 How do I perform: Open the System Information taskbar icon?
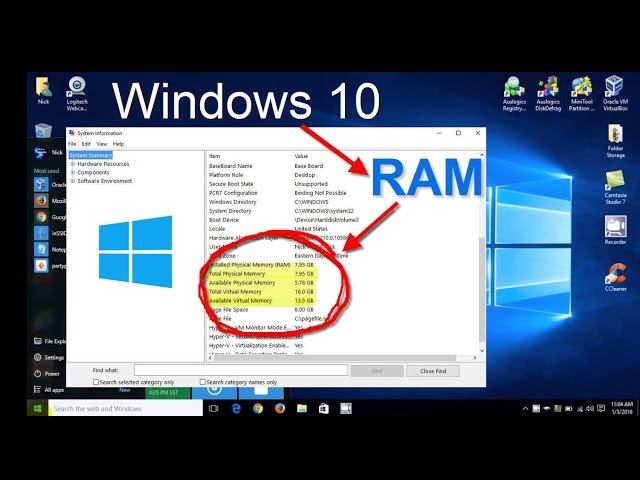pyautogui.click(x=346, y=408)
